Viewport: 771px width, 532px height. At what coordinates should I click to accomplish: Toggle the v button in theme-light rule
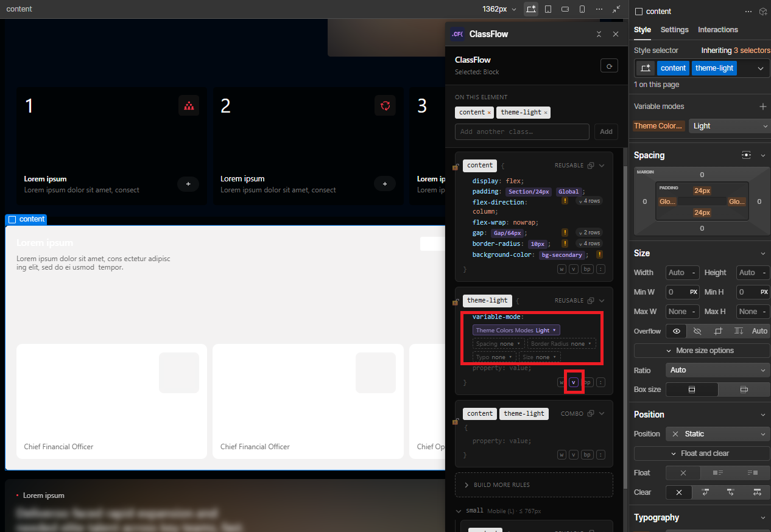574,382
